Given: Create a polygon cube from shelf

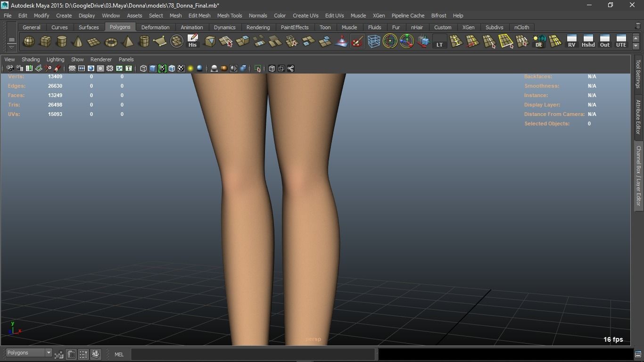Looking at the screenshot, I should click(x=45, y=41).
